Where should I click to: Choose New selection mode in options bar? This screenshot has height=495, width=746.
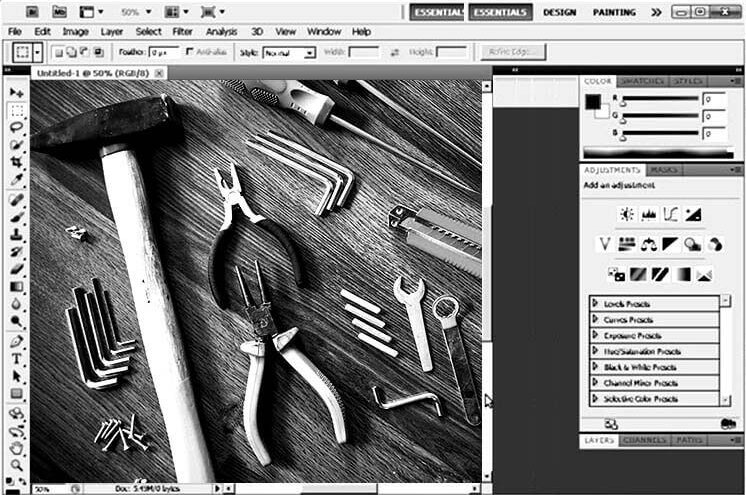tap(59, 52)
